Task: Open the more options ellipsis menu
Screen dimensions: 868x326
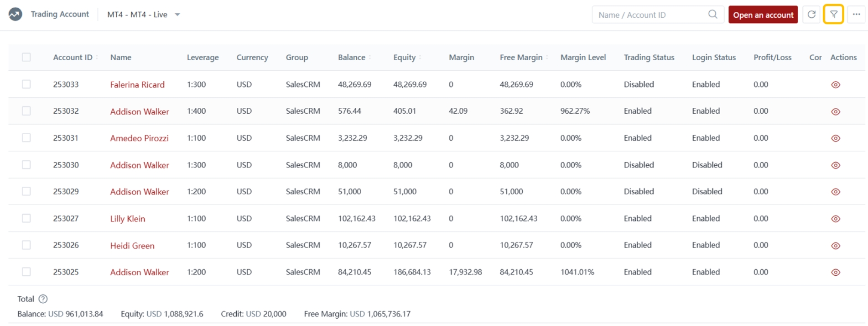Action: coord(856,15)
